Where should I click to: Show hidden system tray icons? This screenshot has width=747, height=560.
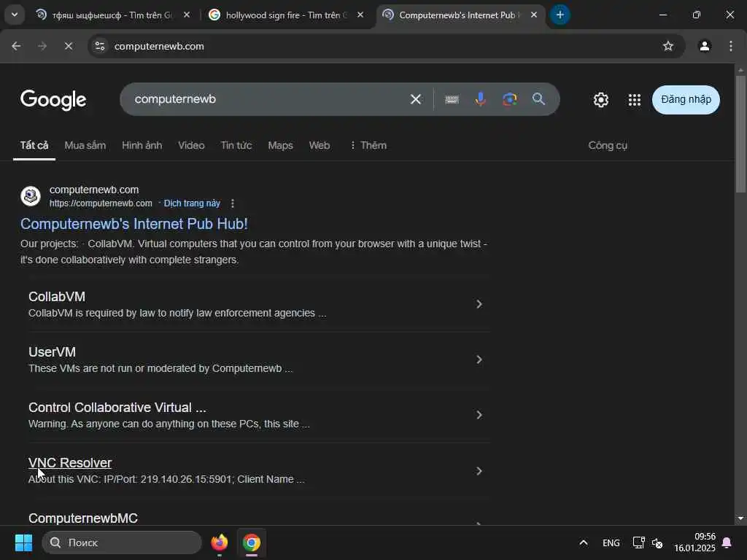click(x=583, y=542)
